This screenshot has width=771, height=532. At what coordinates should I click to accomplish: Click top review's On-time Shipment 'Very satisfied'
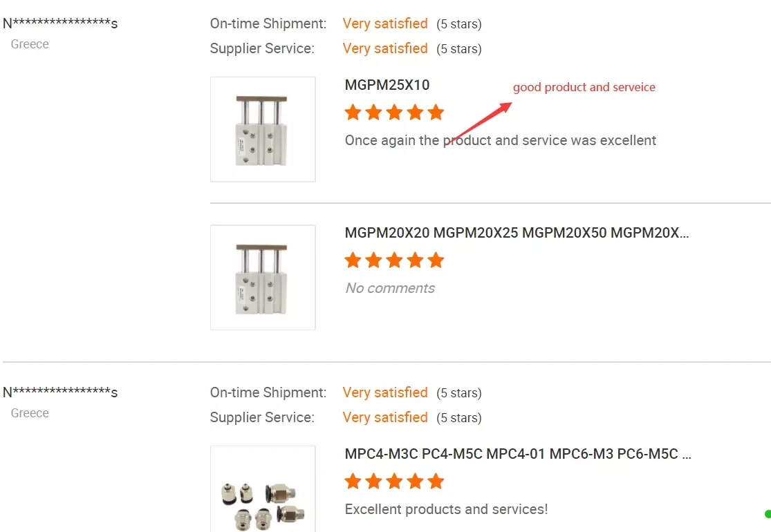[385, 23]
